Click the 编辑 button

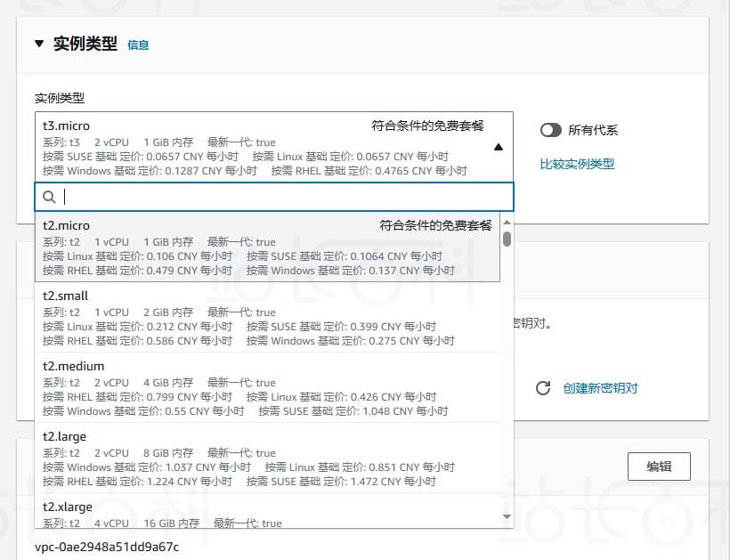pyautogui.click(x=659, y=466)
